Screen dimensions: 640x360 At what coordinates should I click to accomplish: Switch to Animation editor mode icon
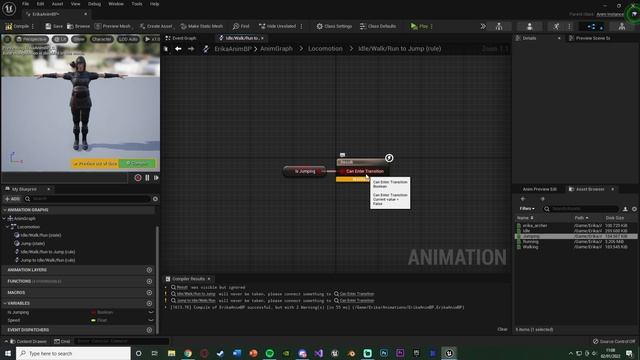pos(556,26)
